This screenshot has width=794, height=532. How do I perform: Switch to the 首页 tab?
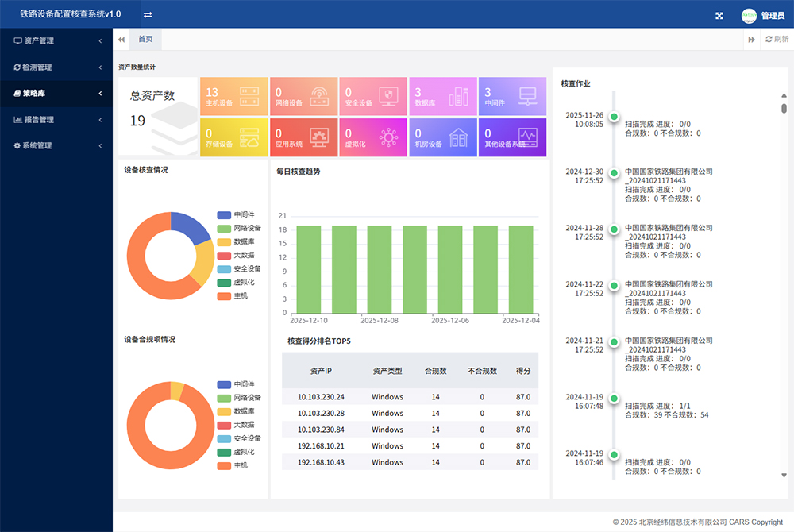[x=145, y=39]
